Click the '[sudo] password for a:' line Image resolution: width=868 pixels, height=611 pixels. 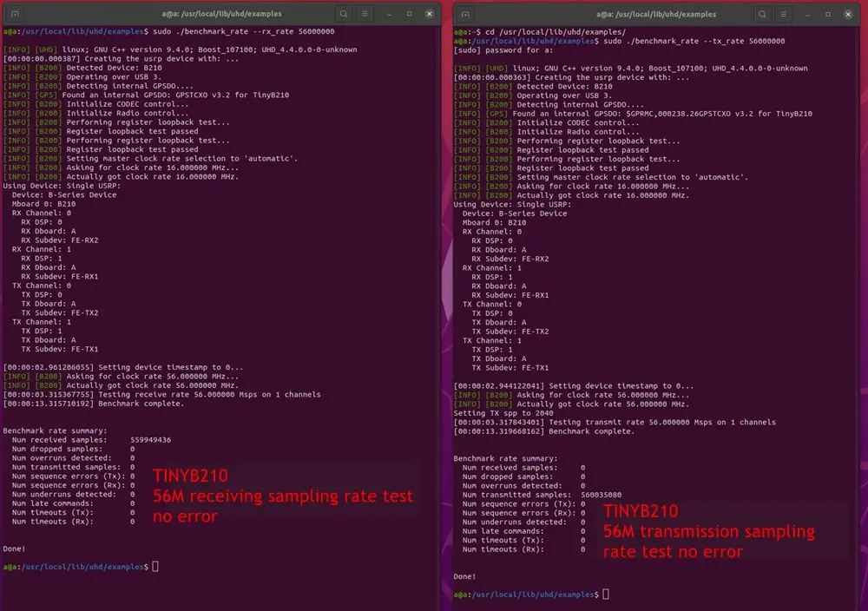(x=503, y=50)
